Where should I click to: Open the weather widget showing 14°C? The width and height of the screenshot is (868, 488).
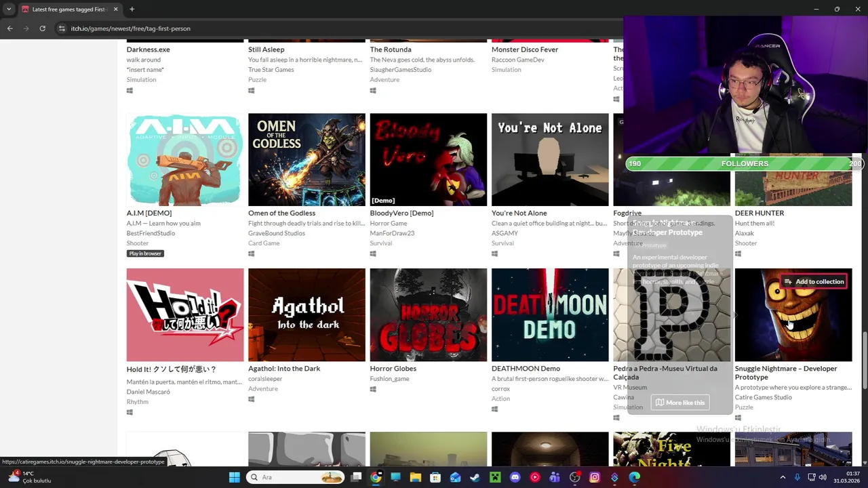point(29,477)
